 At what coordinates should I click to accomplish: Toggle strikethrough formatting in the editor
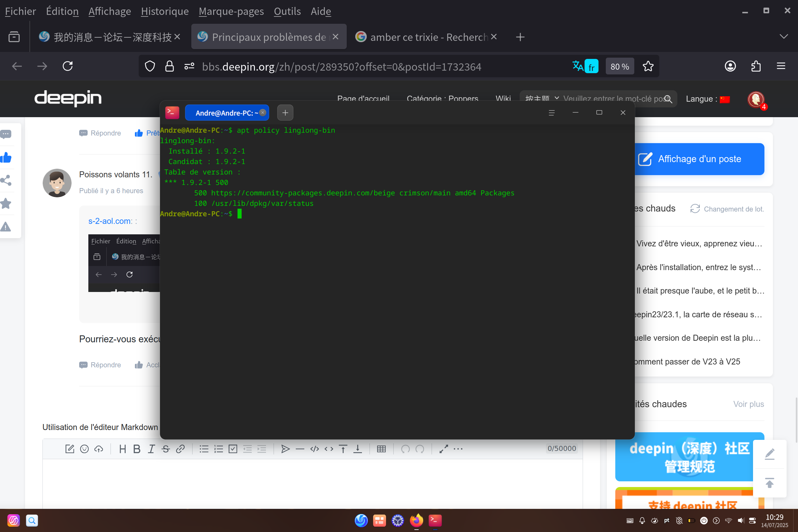[166, 449]
